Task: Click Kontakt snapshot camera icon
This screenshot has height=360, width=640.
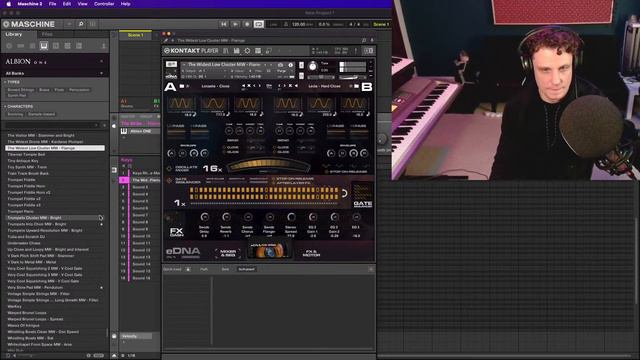Action: (280, 65)
